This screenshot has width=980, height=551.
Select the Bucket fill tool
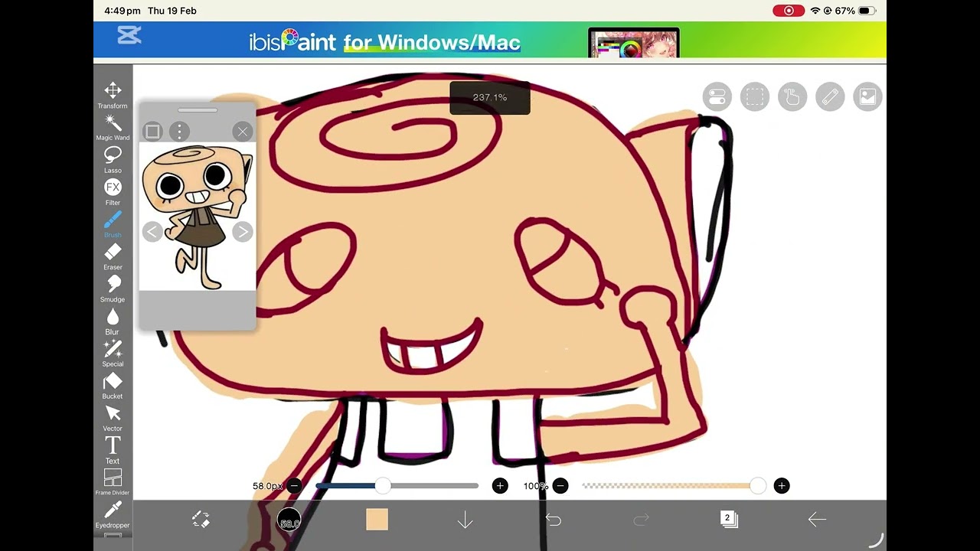pos(113,386)
